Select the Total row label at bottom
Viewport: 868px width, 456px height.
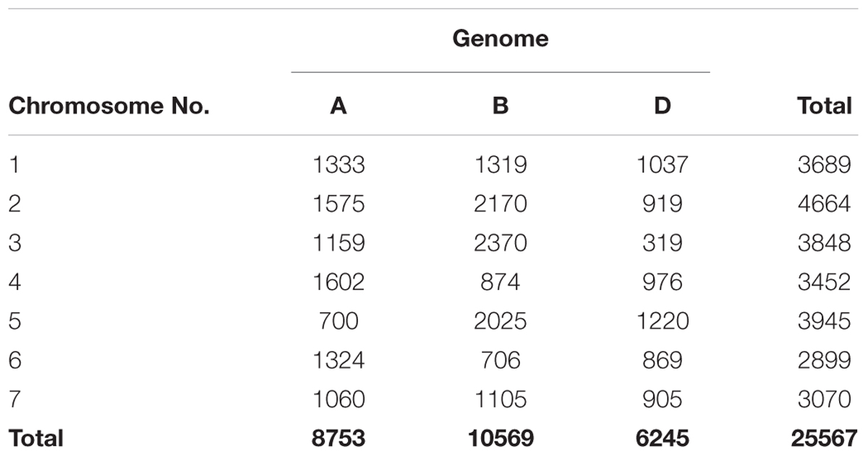click(x=36, y=438)
